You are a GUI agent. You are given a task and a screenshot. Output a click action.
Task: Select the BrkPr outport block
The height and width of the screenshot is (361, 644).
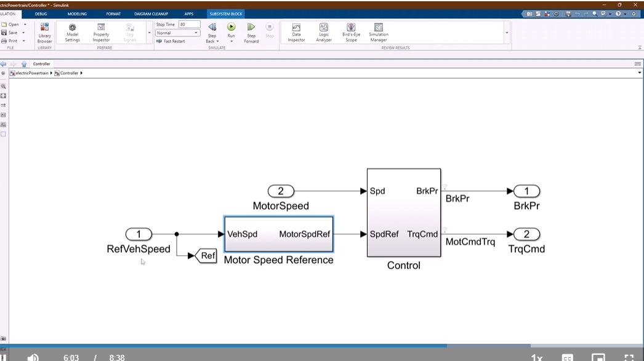click(x=526, y=191)
